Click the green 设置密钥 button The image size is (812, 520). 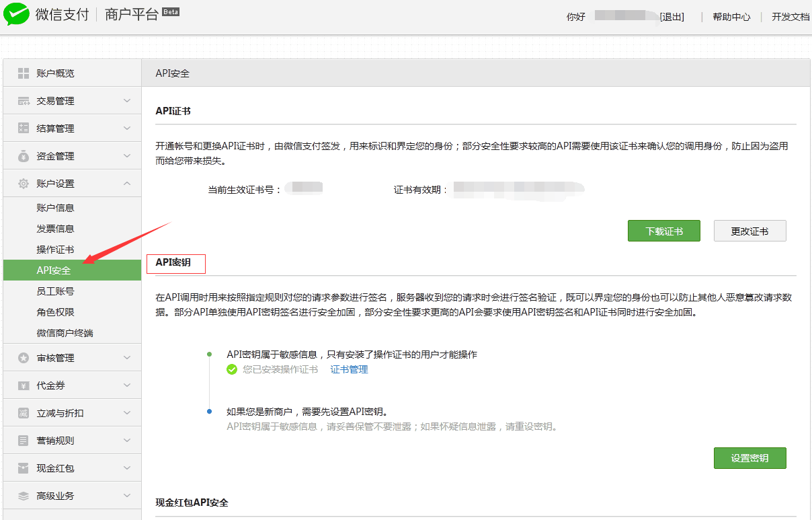tap(749, 458)
